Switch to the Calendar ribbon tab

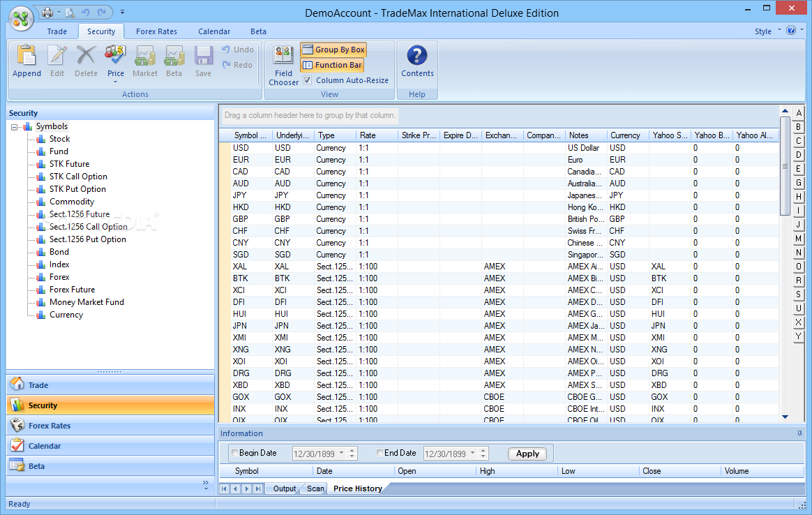pos(214,31)
